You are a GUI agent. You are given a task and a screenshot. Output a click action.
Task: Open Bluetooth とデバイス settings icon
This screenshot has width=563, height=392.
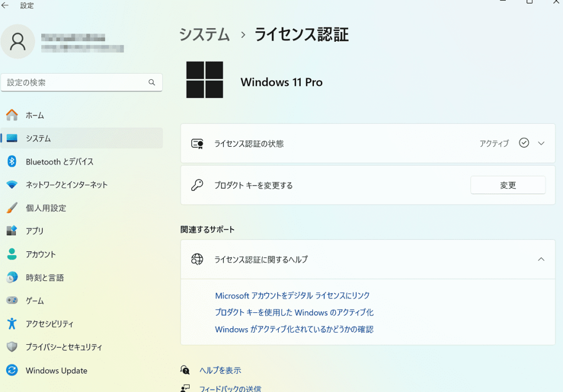point(13,162)
